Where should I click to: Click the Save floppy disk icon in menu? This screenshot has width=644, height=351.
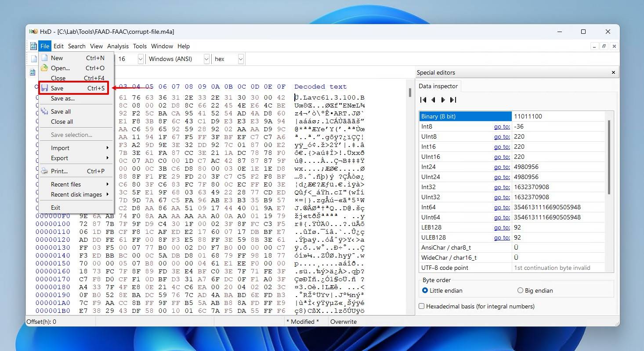click(44, 88)
